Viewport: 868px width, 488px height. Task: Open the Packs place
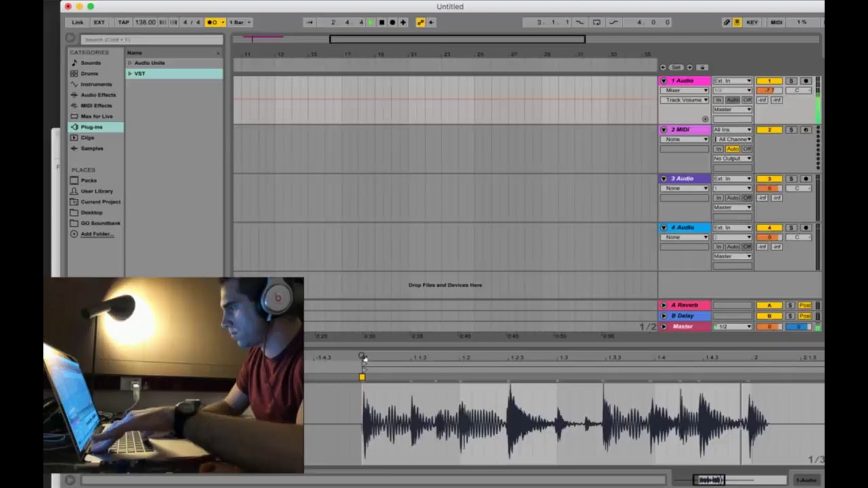click(x=88, y=180)
